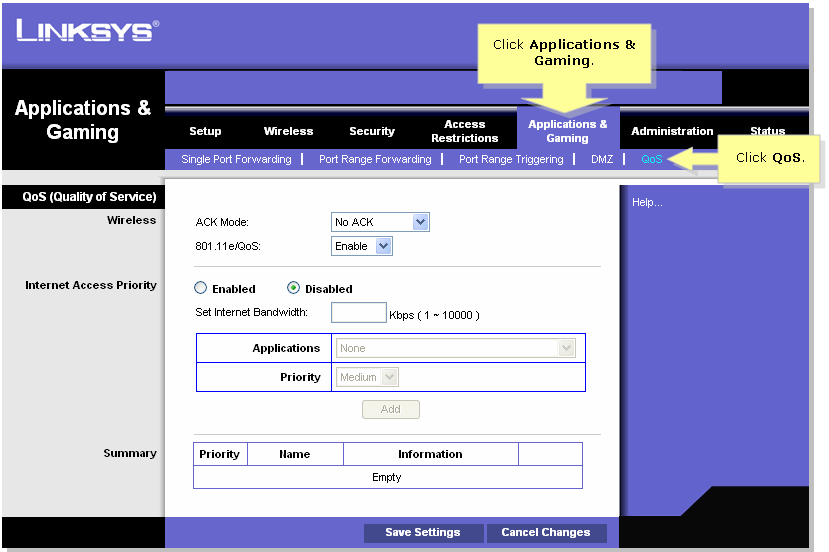Open the Security tab
Viewport: 829px width, 552px height.
tap(372, 131)
